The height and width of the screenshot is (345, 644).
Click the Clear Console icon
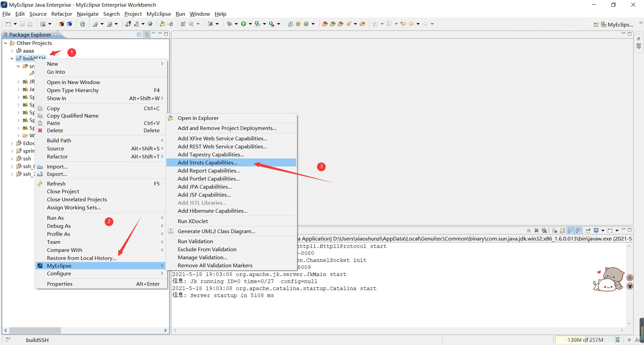554,230
